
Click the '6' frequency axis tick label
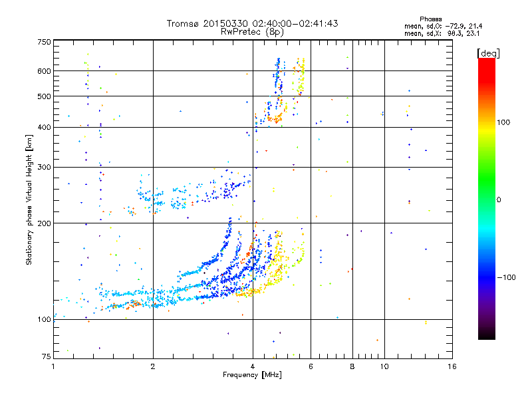pyautogui.click(x=311, y=366)
